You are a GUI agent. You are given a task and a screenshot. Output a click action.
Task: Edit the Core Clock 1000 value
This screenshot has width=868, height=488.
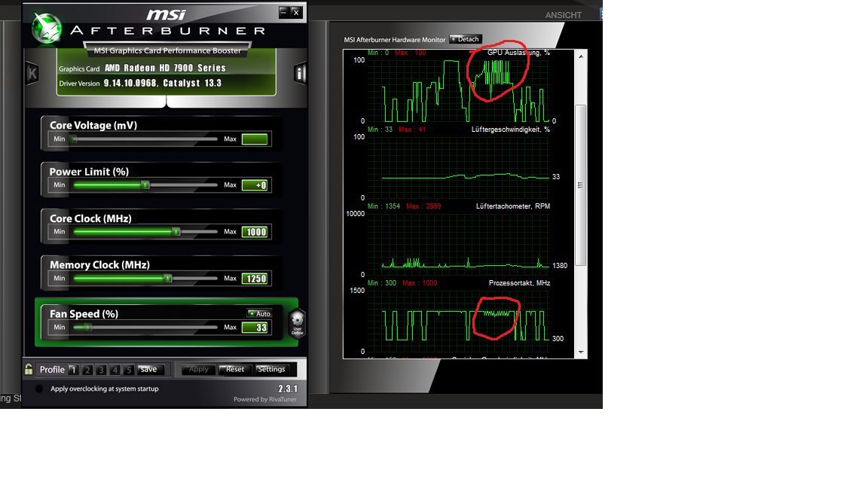coord(255,232)
